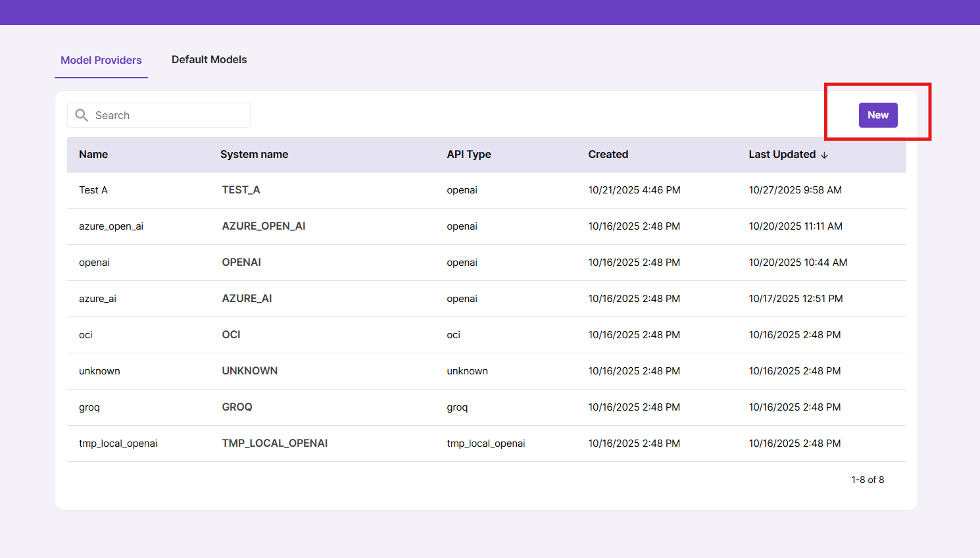The height and width of the screenshot is (558, 980).
Task: Switch to the Default Models tab
Action: coord(209,59)
